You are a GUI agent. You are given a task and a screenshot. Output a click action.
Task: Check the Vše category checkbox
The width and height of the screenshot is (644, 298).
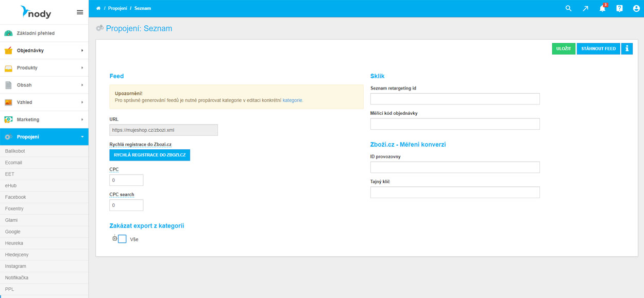coord(122,239)
